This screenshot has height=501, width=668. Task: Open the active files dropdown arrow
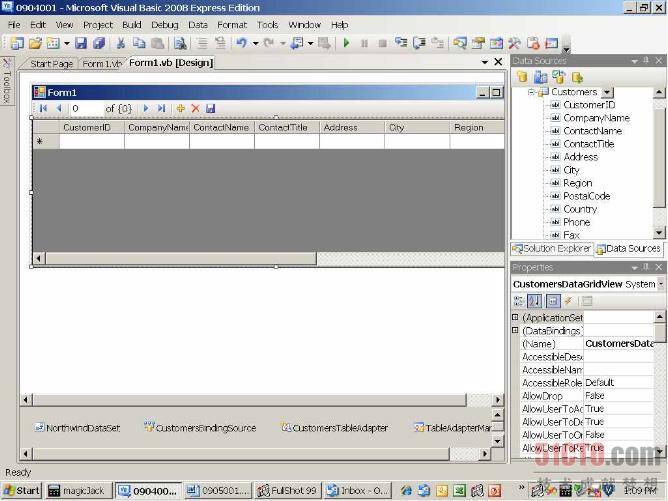pos(484,62)
